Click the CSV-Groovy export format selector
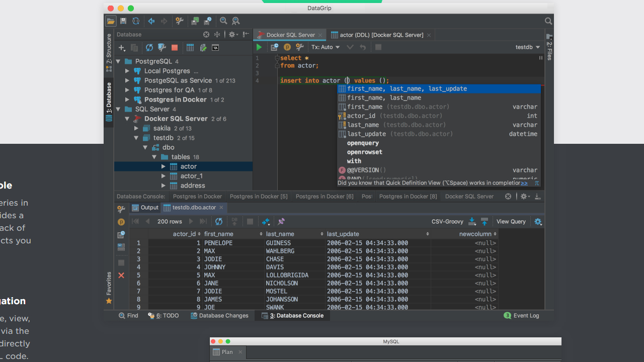The image size is (644, 362). coord(447,221)
